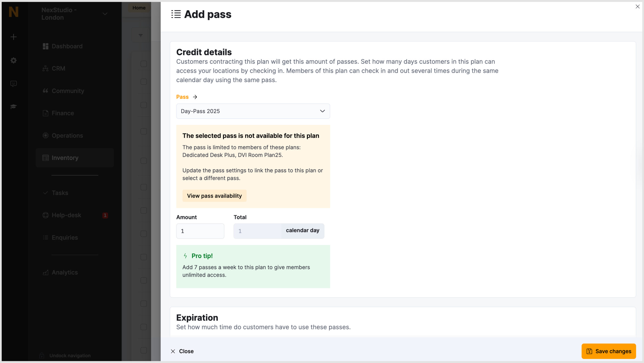Click the settings gear icon in left rail
The height and width of the screenshot is (363, 644).
click(x=14, y=60)
